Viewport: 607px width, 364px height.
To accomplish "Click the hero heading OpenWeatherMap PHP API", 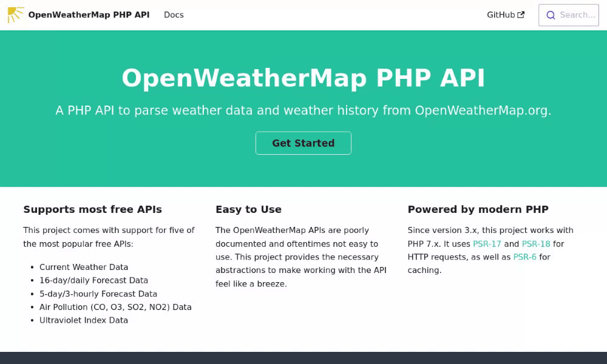I will pyautogui.click(x=303, y=78).
